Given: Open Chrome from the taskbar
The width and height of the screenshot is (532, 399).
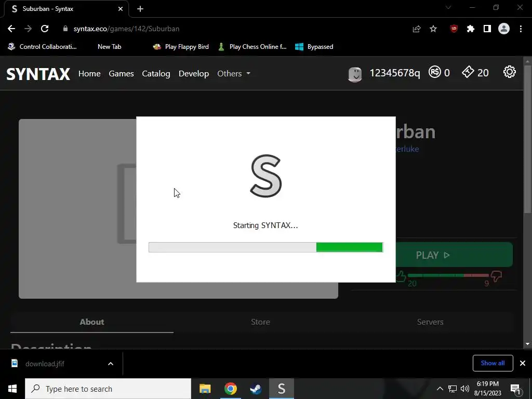Looking at the screenshot, I should click(x=230, y=389).
